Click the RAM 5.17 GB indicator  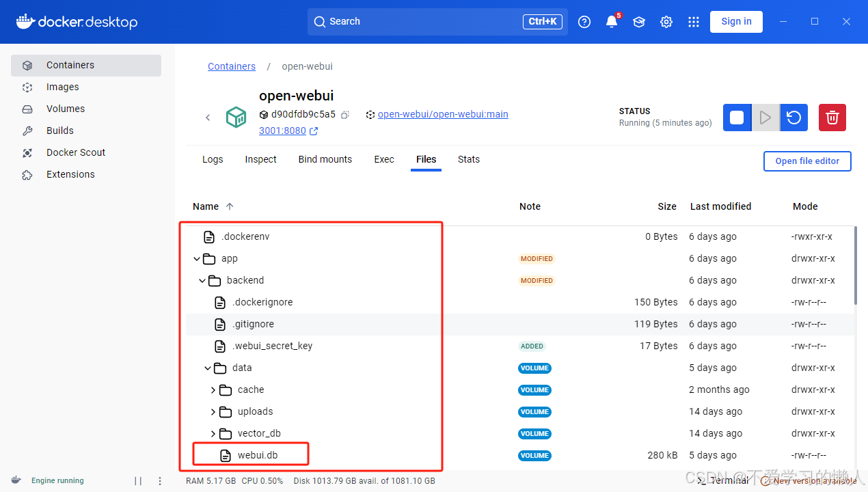tap(211, 481)
